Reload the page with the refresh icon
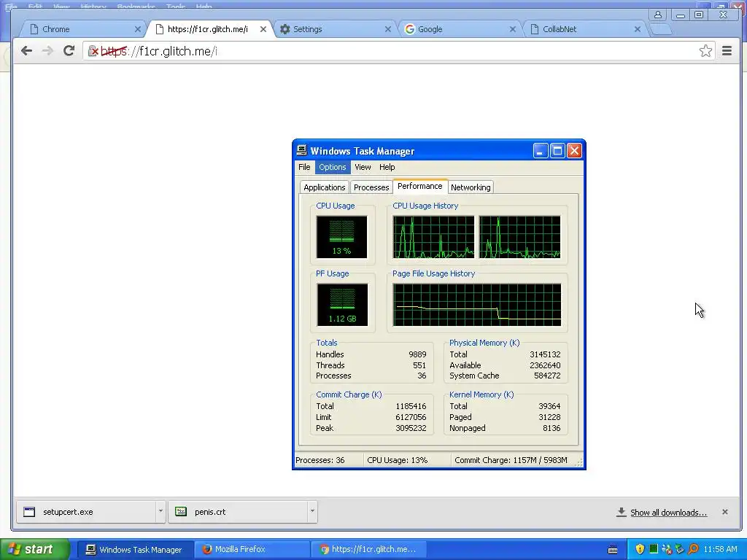This screenshot has height=560, width=747. (69, 50)
